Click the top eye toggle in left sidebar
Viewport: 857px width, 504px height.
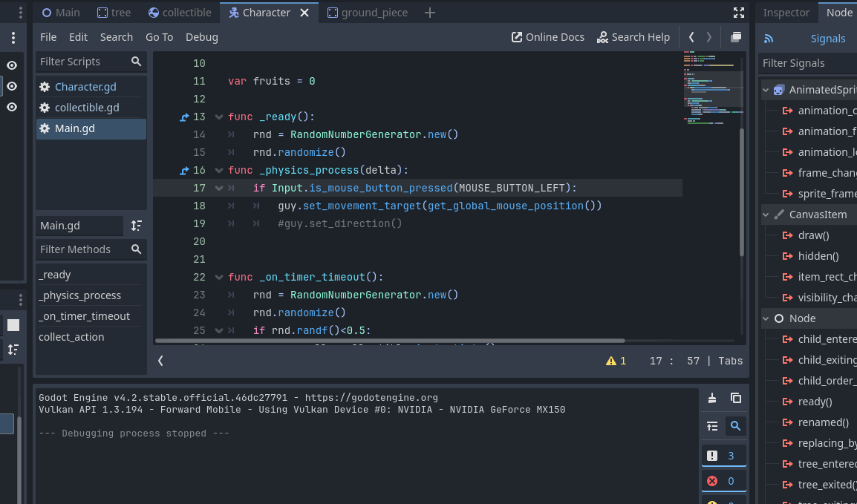[11, 65]
